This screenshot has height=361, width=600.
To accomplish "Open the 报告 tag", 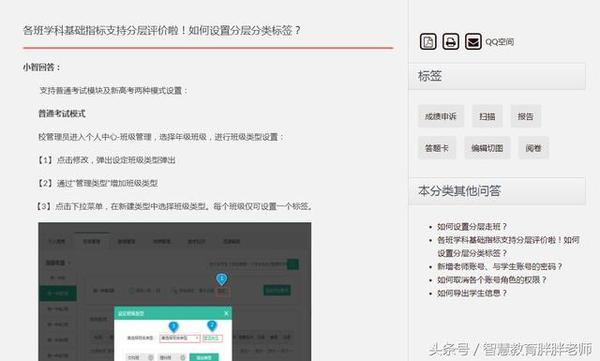I will pos(525,116).
